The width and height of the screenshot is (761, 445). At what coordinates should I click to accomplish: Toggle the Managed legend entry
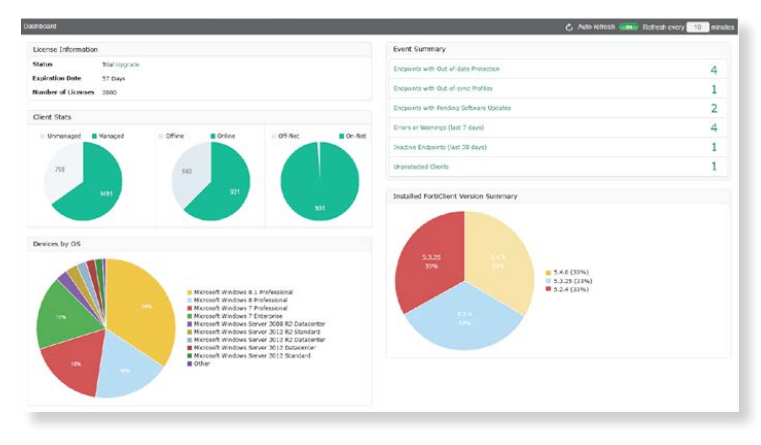click(111, 135)
